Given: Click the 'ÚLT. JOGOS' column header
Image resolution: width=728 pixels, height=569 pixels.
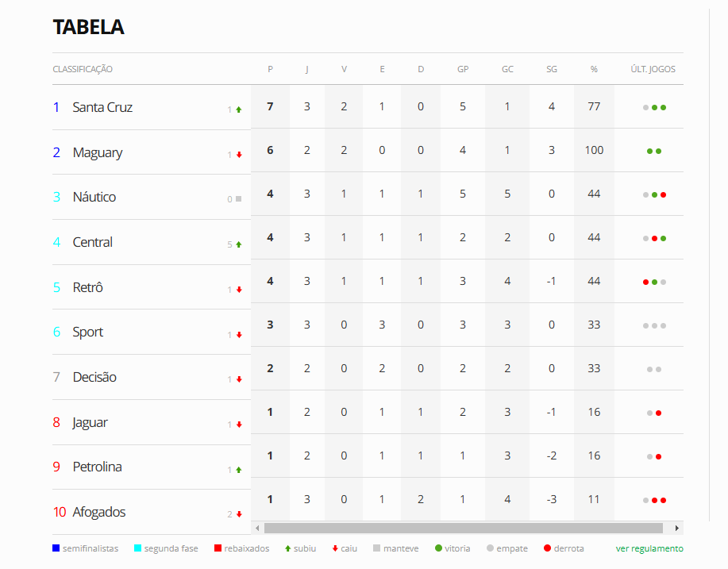Looking at the screenshot, I should pos(653,69).
